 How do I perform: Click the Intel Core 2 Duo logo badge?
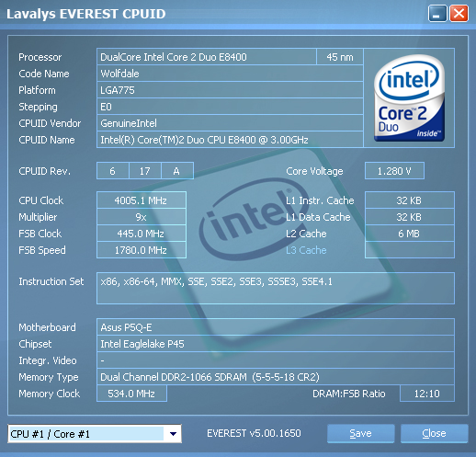click(x=409, y=97)
